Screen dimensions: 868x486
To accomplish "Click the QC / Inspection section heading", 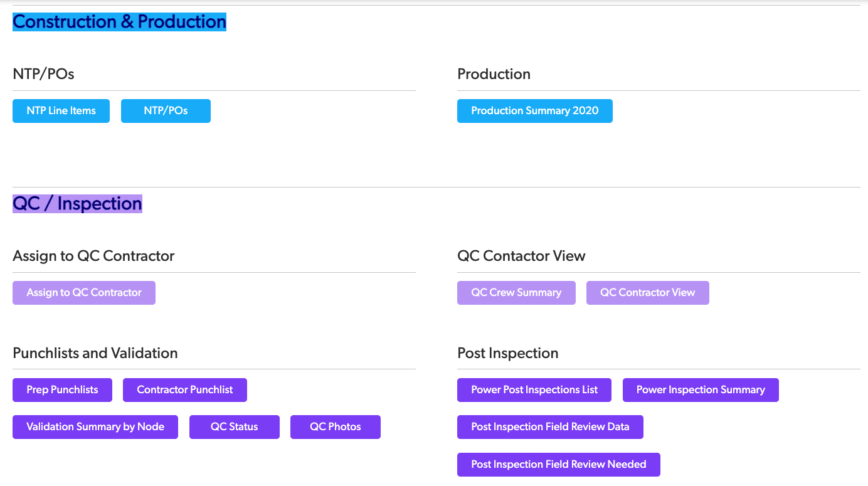I will (x=77, y=204).
